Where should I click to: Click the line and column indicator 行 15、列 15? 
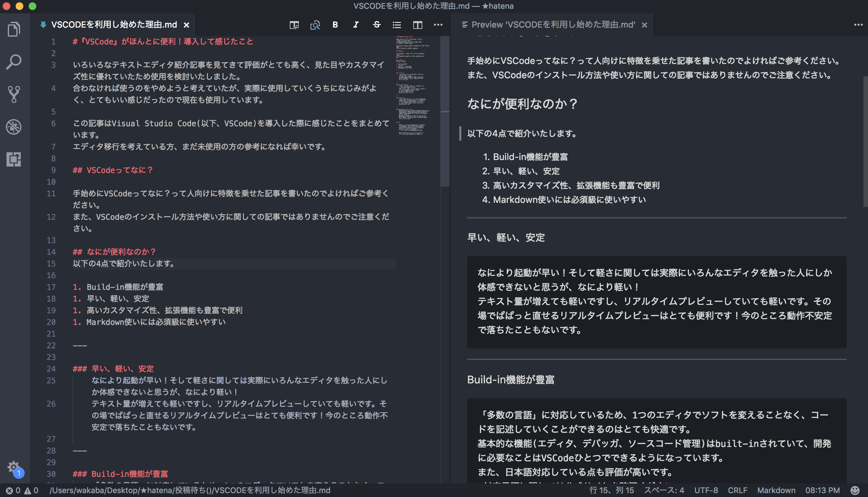point(611,491)
